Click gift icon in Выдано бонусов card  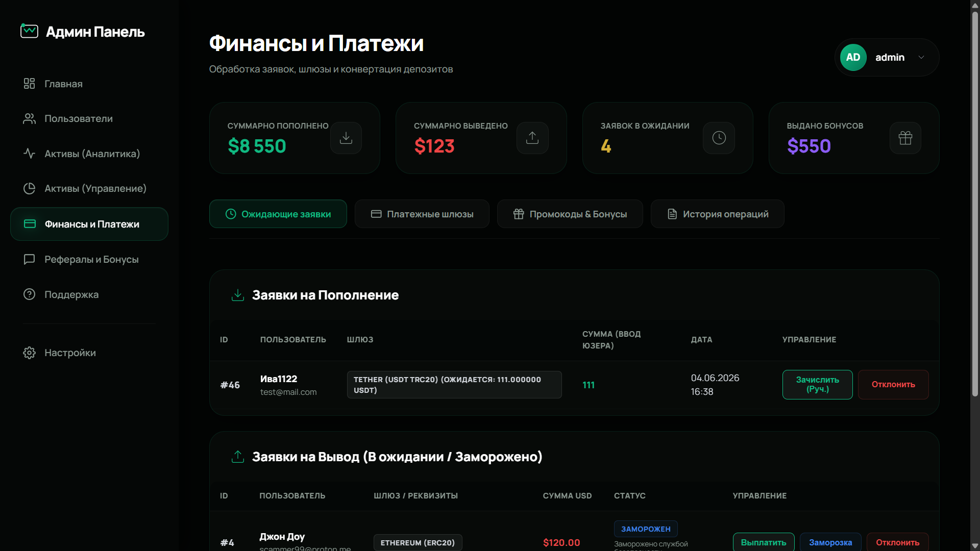click(x=905, y=138)
